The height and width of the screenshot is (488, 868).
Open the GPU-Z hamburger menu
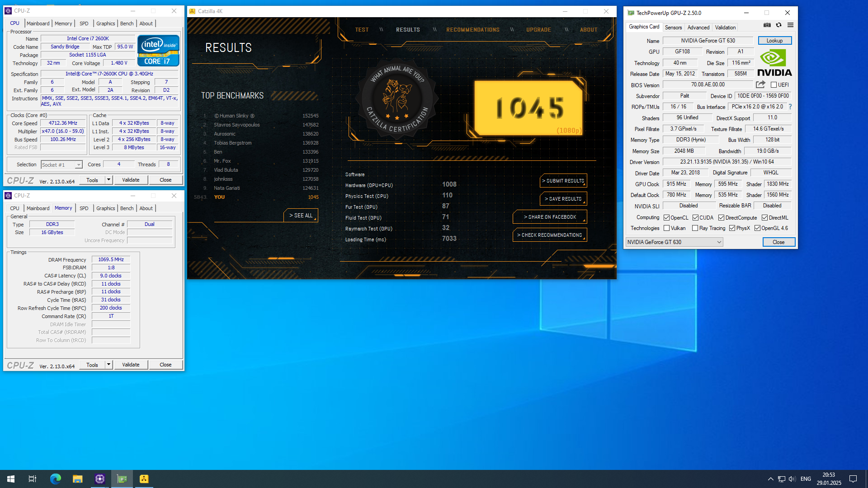(790, 25)
